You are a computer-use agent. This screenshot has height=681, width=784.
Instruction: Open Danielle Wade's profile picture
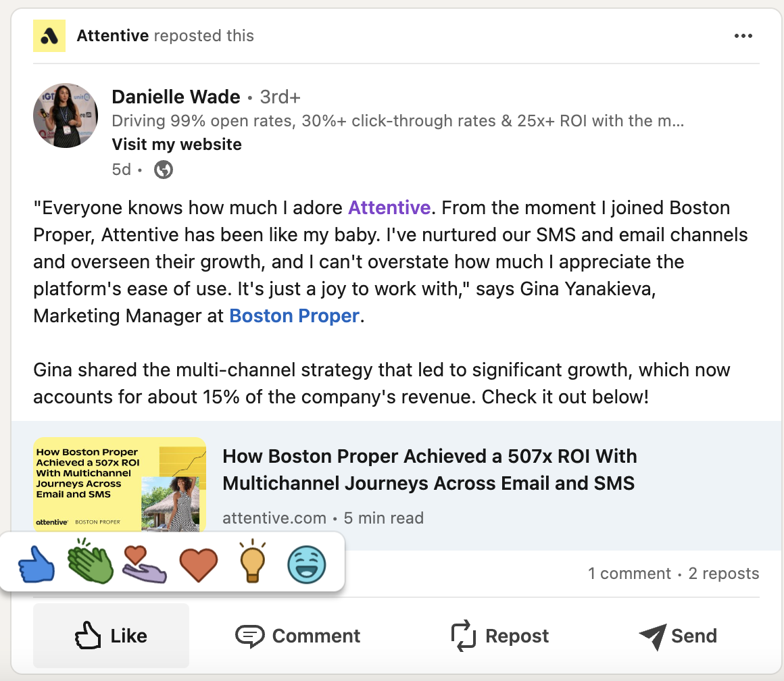point(66,116)
